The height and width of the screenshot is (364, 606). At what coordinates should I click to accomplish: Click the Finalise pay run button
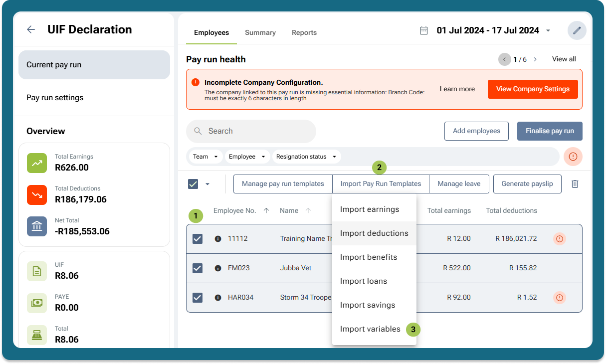[549, 131]
